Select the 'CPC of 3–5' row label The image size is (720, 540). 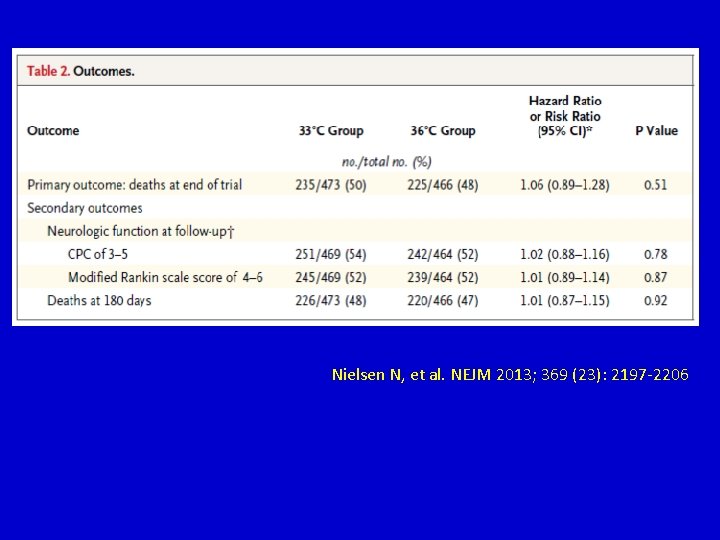pos(98,254)
